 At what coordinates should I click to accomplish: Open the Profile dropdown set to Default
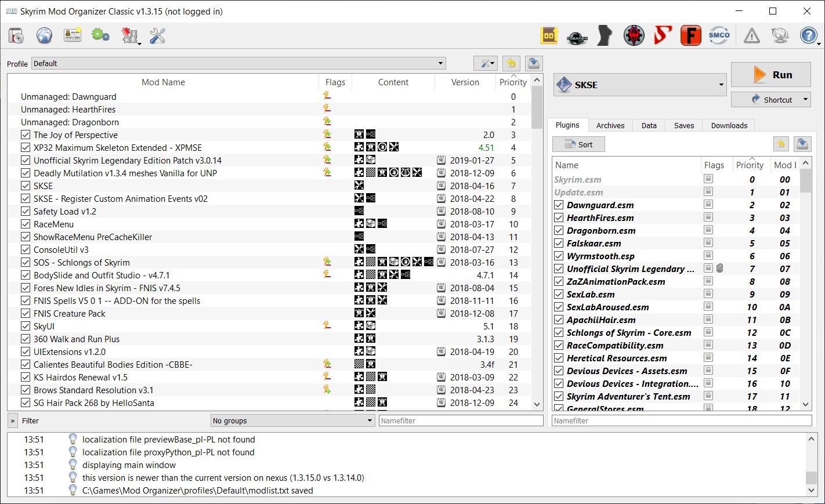coord(238,64)
